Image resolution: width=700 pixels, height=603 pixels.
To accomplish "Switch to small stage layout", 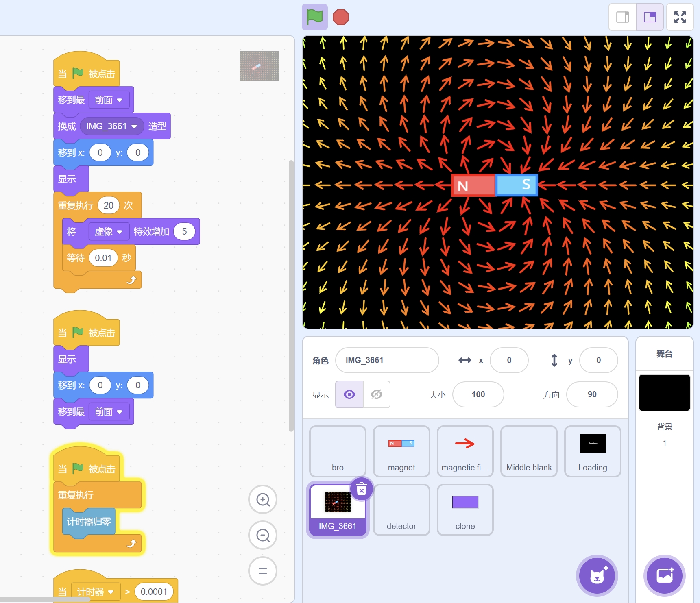I will pyautogui.click(x=622, y=17).
